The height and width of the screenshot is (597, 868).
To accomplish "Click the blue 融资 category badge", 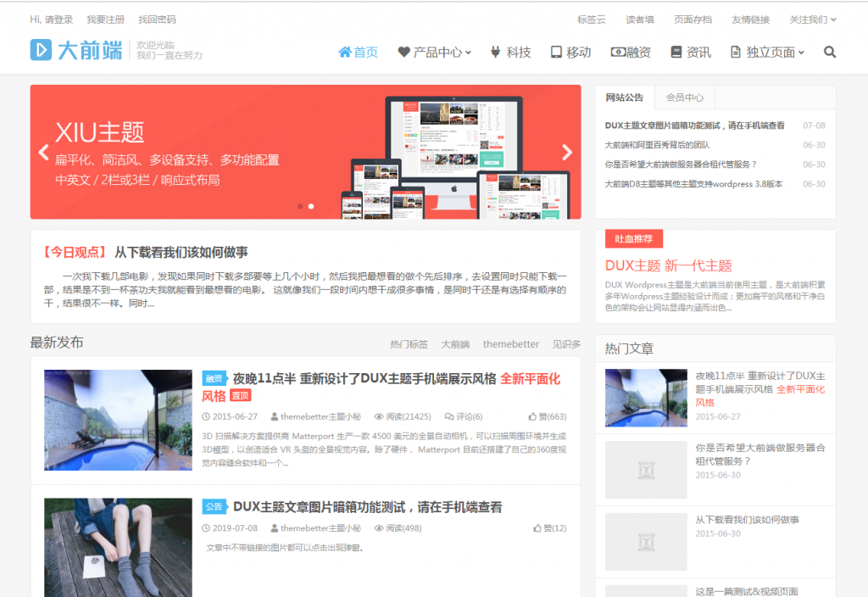I will 214,378.
